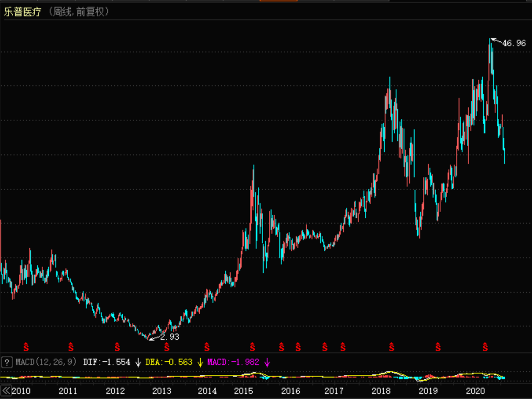532x399 pixels.
Task: Click the 2014 year label on time axis
Action: click(x=208, y=391)
